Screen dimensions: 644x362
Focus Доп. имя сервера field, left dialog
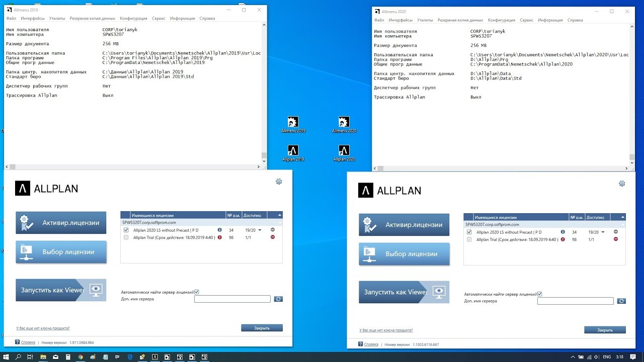click(232, 299)
